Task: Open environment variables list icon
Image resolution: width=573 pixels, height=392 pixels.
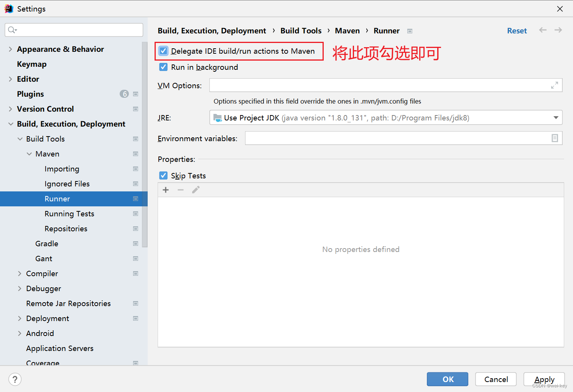Action: [555, 138]
